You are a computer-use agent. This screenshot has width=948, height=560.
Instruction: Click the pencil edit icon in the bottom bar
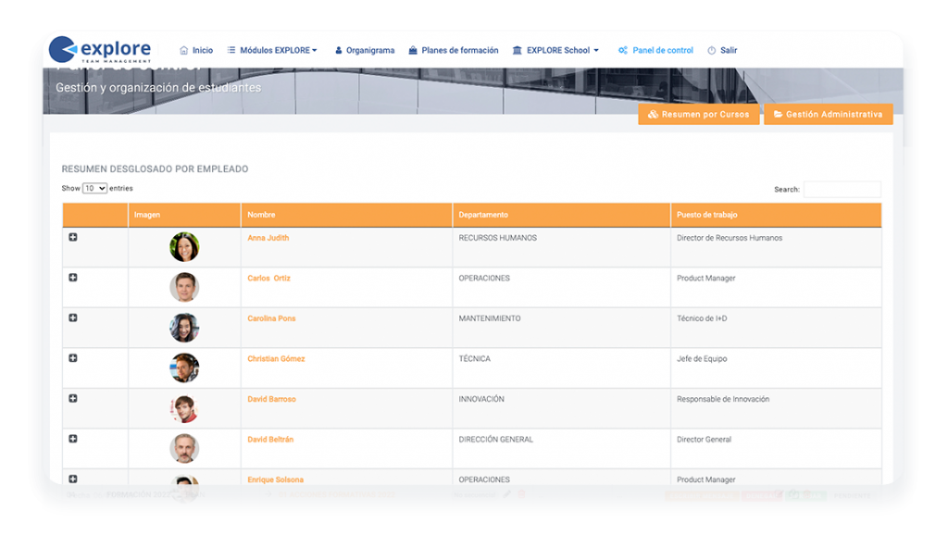pos(505,496)
